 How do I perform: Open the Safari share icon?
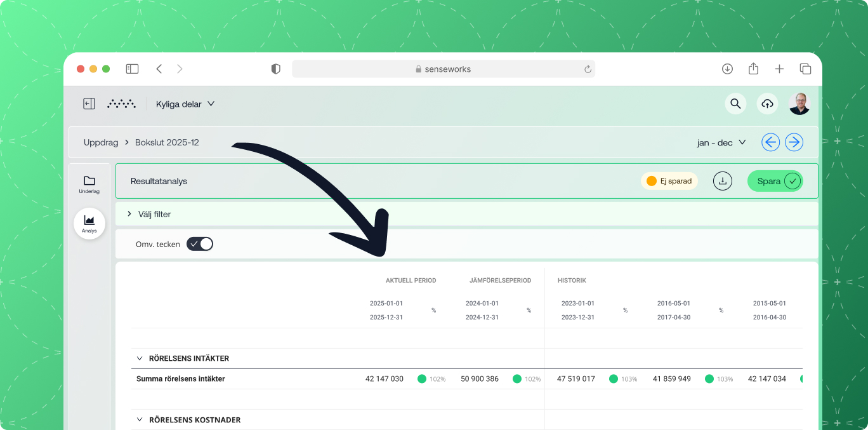click(753, 69)
